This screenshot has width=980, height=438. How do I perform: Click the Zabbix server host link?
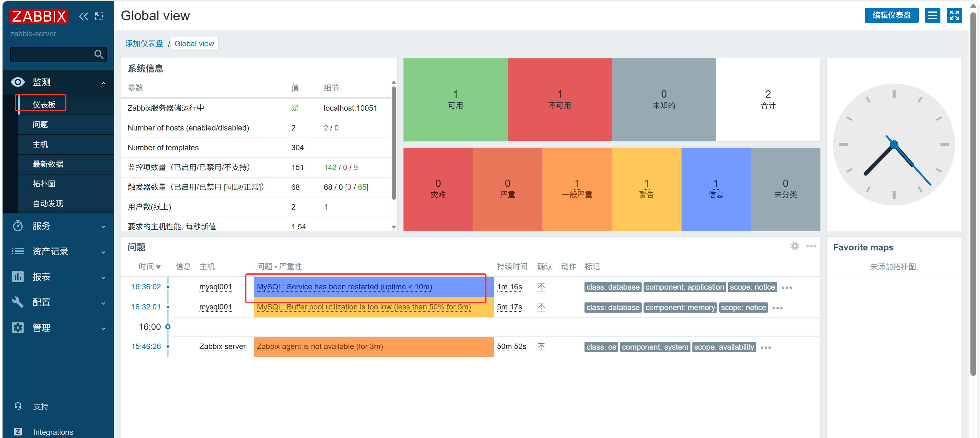point(222,346)
